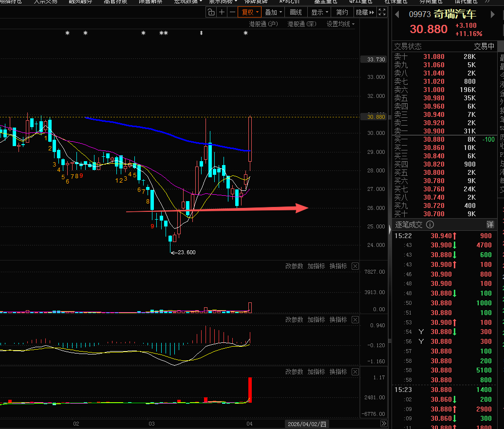Click 改参数 in the MACD panel
This screenshot has width=504, height=429.
pos(294,320)
